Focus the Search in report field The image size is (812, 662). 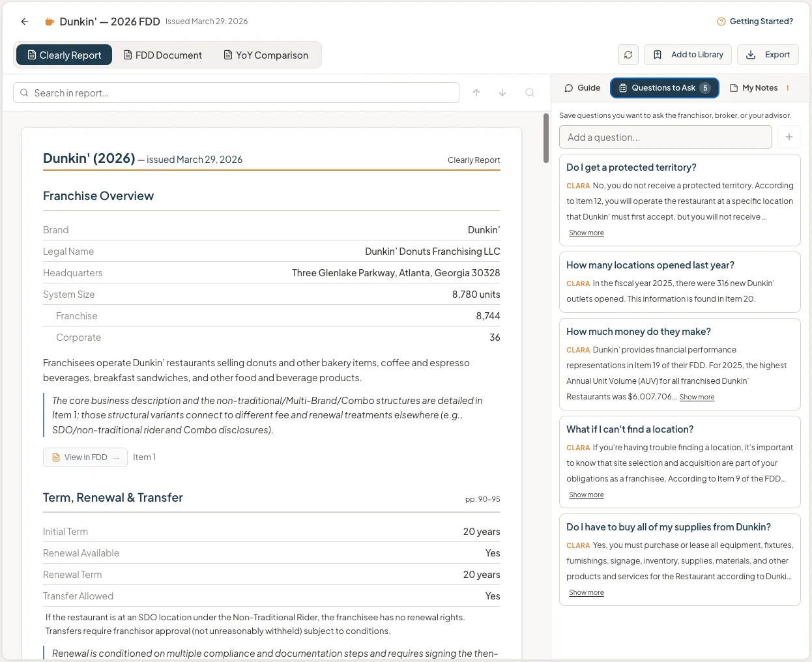(x=236, y=93)
